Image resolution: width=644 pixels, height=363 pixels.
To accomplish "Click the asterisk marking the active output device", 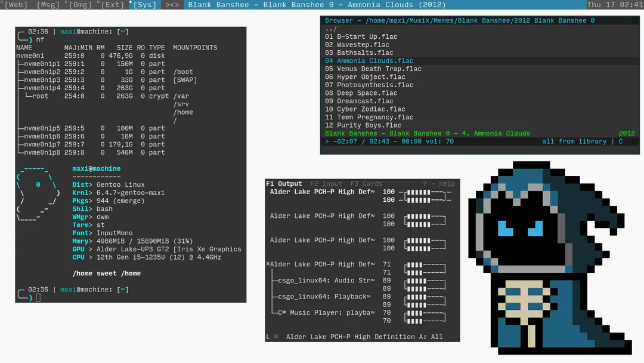I will pos(269,264).
